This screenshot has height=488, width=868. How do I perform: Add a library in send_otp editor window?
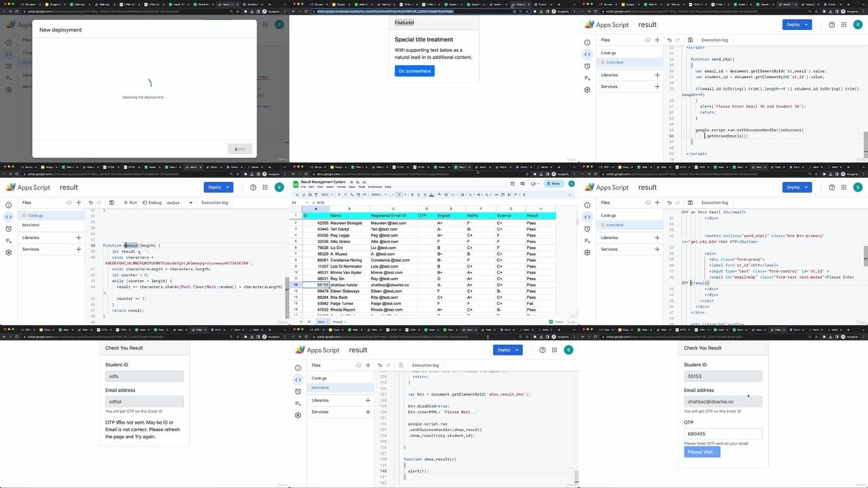[657, 75]
